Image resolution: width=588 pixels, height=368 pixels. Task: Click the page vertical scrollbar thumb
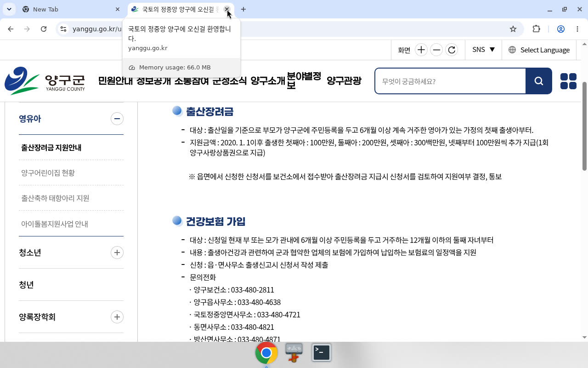click(x=585, y=125)
